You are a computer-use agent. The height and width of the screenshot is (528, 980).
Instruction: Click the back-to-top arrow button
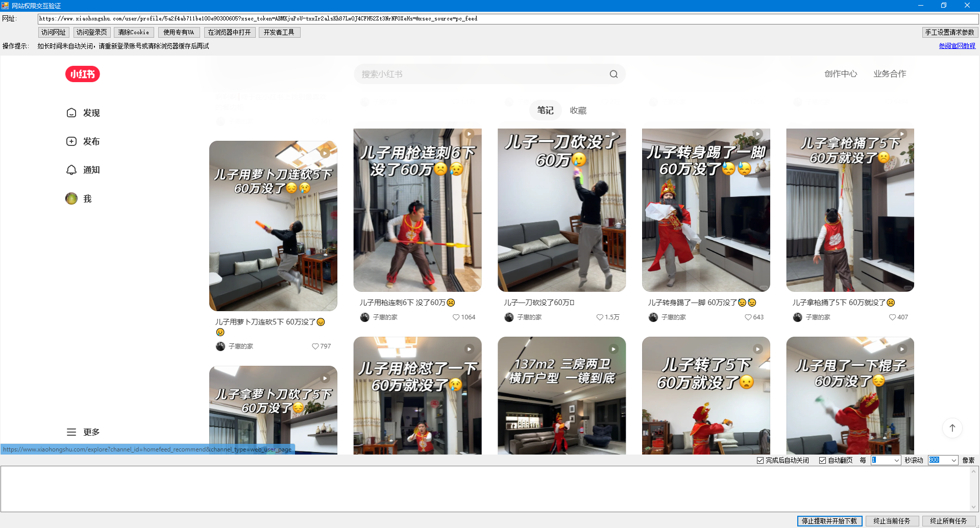(952, 428)
